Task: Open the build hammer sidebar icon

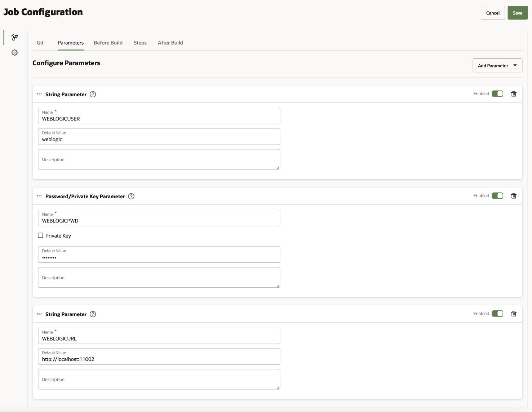Action: (14, 37)
